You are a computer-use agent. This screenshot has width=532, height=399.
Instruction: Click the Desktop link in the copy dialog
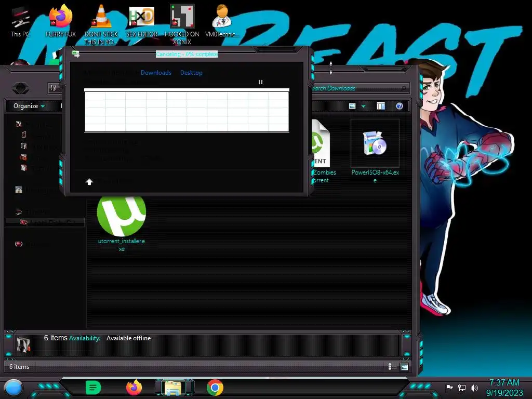(191, 73)
